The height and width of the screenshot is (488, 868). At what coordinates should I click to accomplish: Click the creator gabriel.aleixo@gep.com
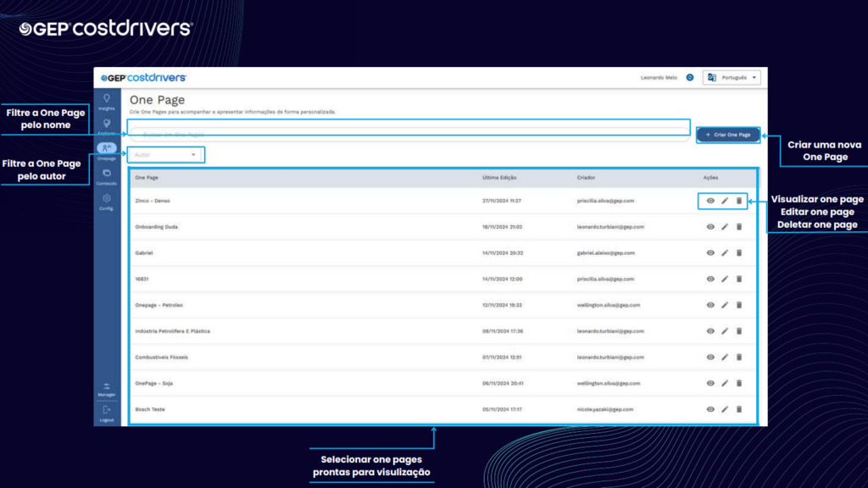coord(605,252)
